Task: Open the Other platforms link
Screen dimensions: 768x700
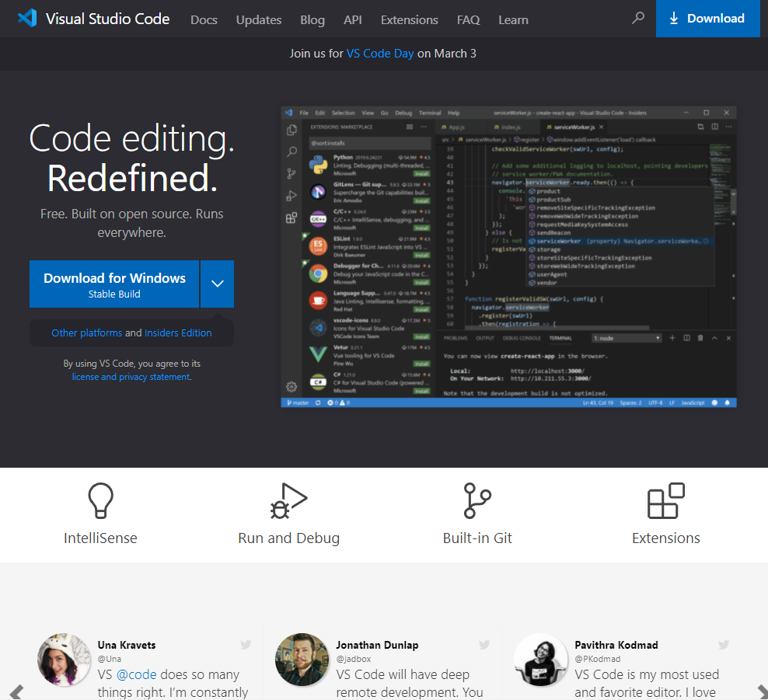Action: (87, 333)
